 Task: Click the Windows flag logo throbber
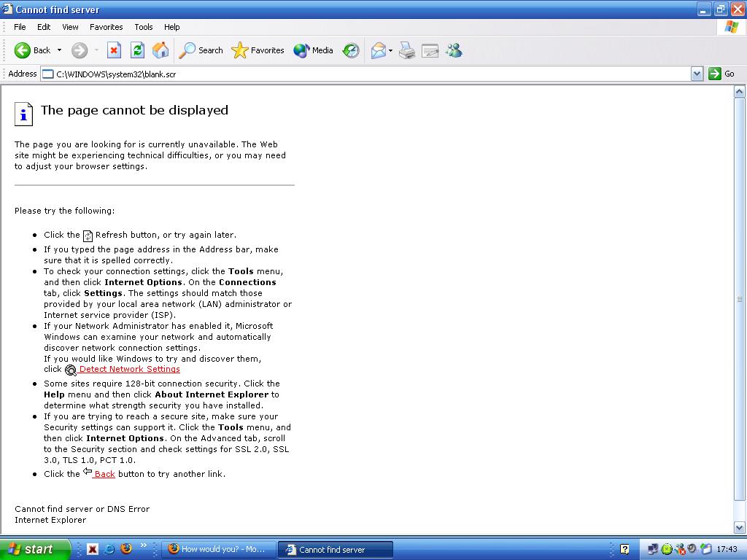pyautogui.click(x=731, y=27)
